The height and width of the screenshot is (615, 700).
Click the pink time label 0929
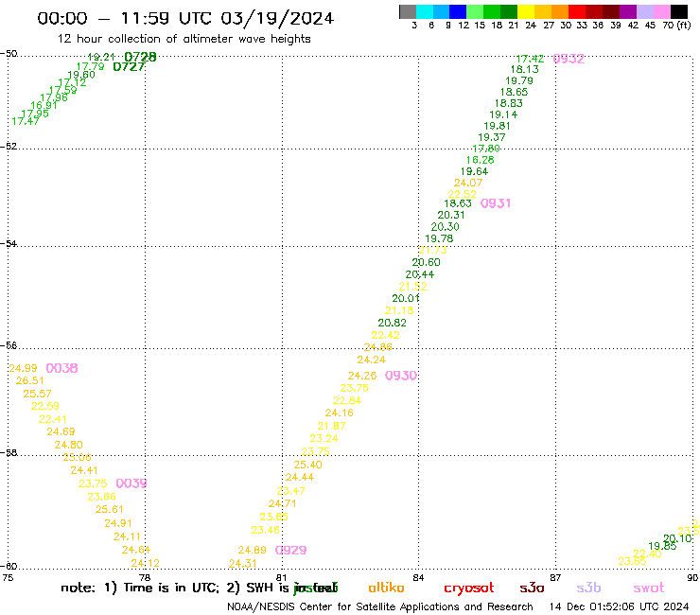[291, 551]
